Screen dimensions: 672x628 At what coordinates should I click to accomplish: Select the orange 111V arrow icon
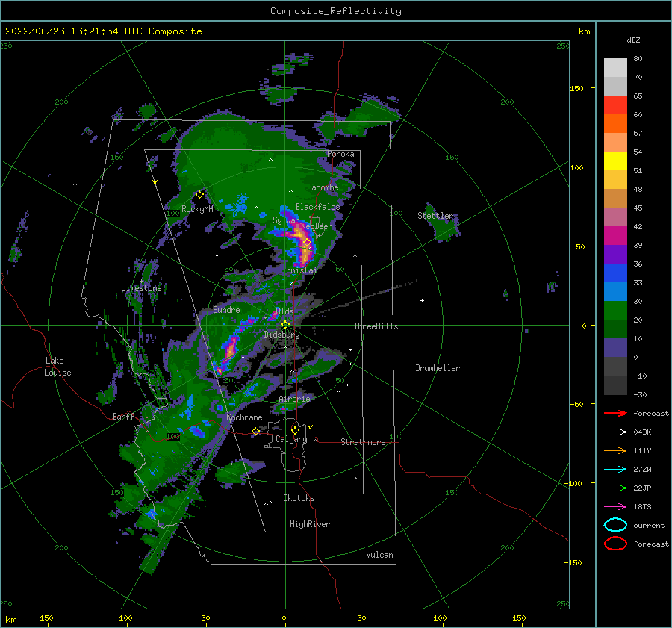click(x=615, y=450)
